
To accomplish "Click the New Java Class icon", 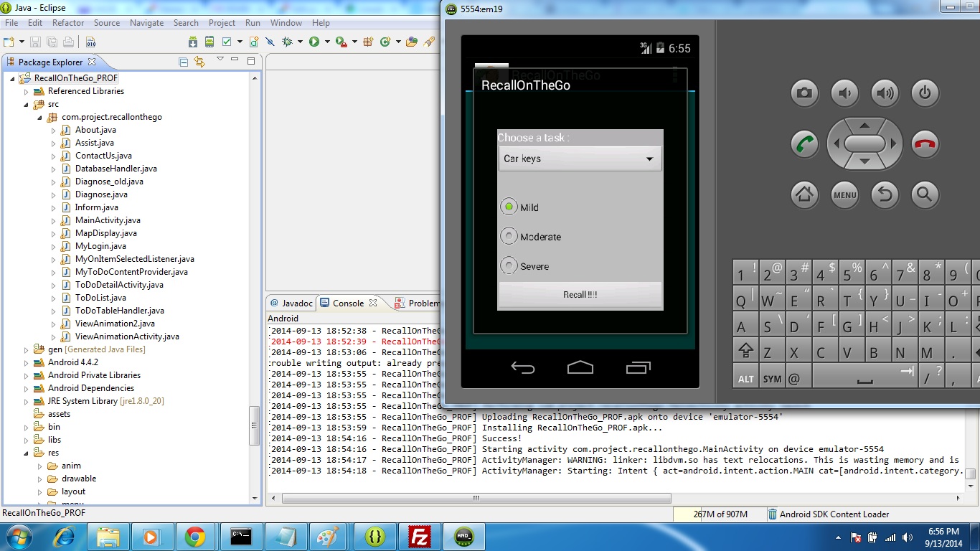I will [x=385, y=42].
